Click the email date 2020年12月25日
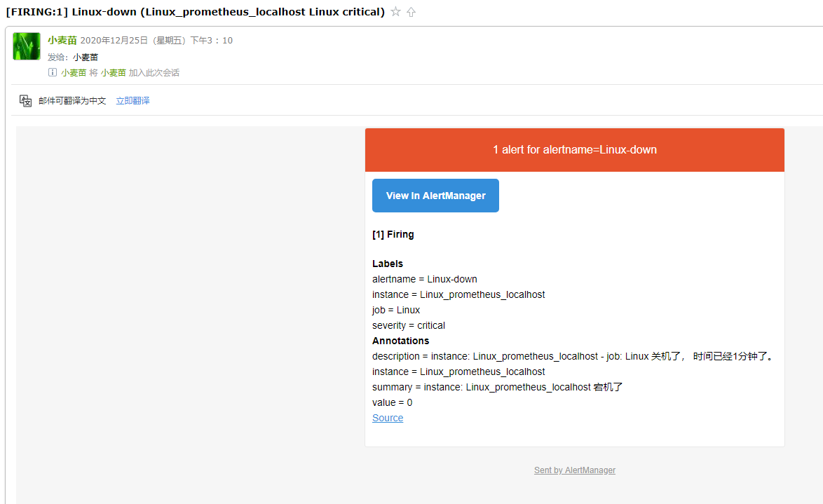The height and width of the screenshot is (504, 823). (114, 41)
